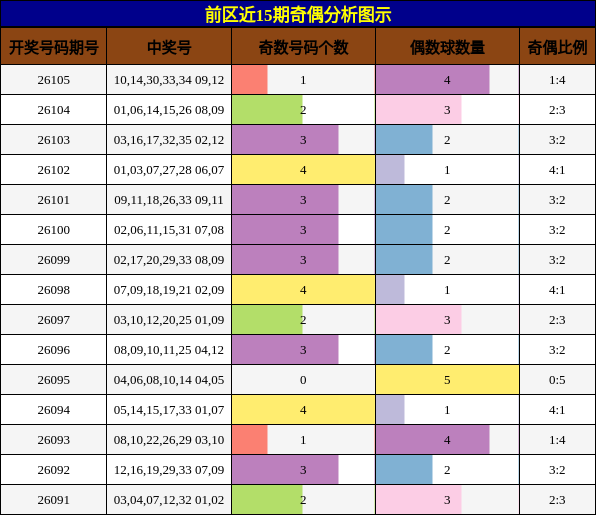This screenshot has width=596, height=515.
Task: Select issue number 26100
Action: click(54, 230)
